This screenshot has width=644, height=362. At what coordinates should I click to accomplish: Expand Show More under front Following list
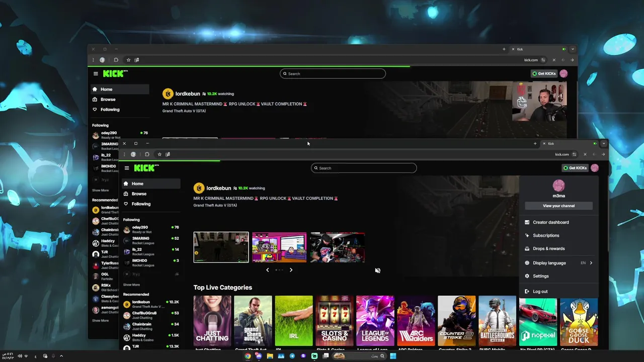pyautogui.click(x=131, y=285)
